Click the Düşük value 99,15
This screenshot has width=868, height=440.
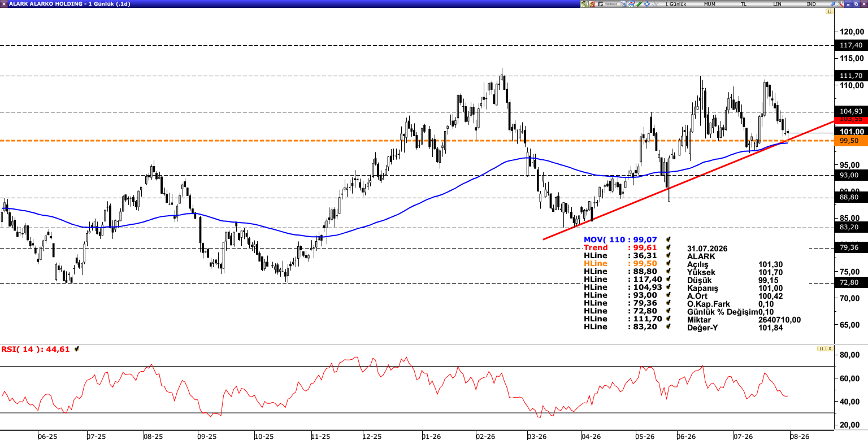(x=769, y=280)
